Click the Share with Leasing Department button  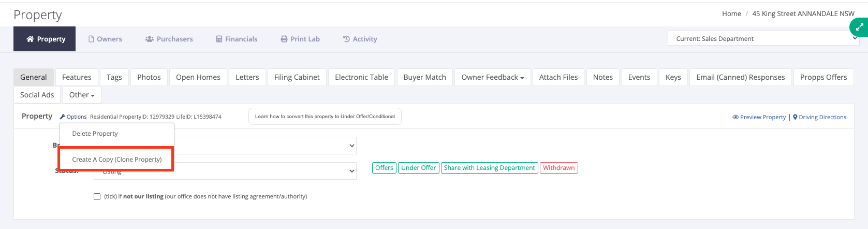(x=490, y=168)
